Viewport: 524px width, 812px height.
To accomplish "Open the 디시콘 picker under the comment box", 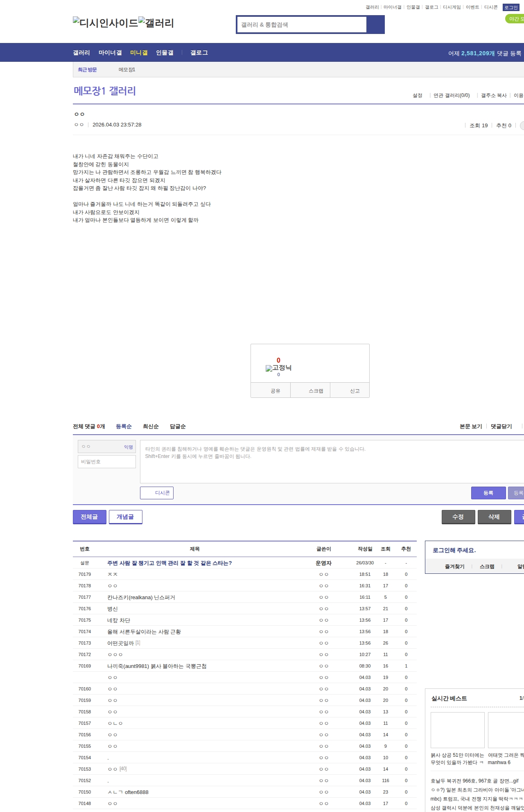I will click(157, 493).
